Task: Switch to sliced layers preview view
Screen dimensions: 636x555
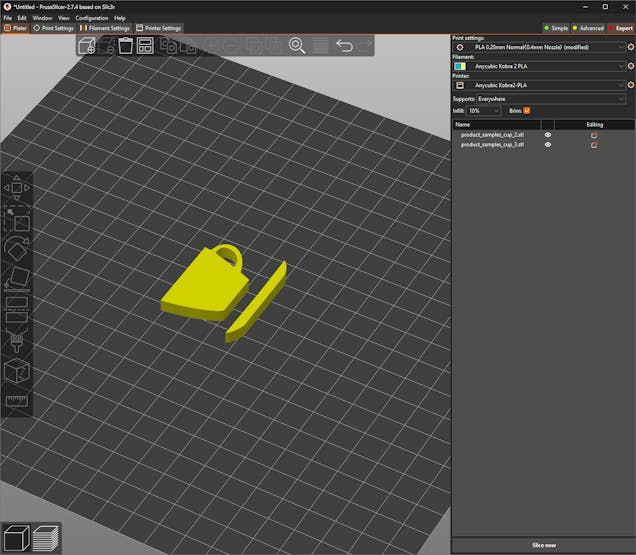Action: (x=46, y=538)
